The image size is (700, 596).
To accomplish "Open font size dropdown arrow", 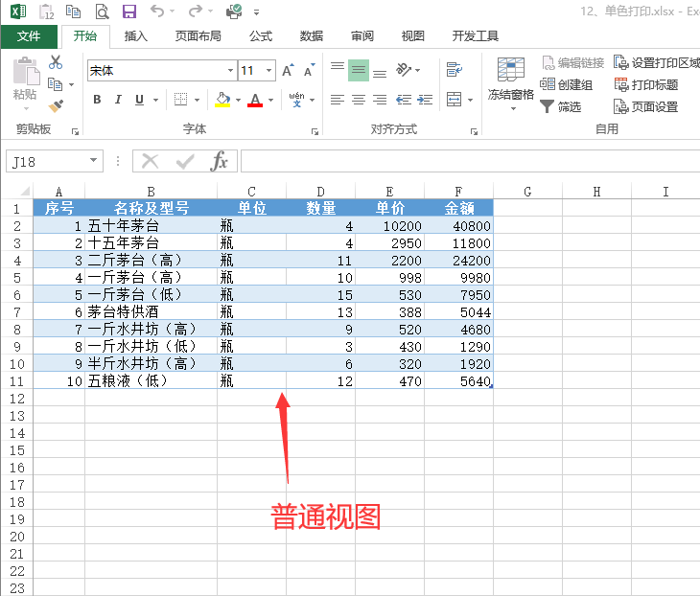I will tap(268, 71).
